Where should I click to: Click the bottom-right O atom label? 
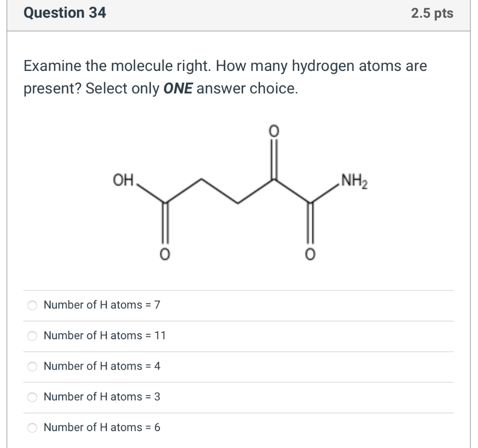click(310, 254)
